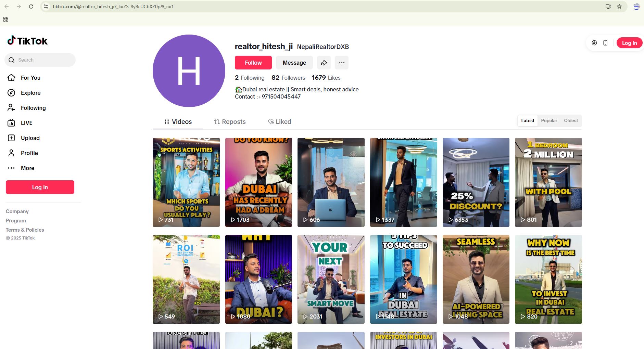Click the red Follow button

pos(253,63)
